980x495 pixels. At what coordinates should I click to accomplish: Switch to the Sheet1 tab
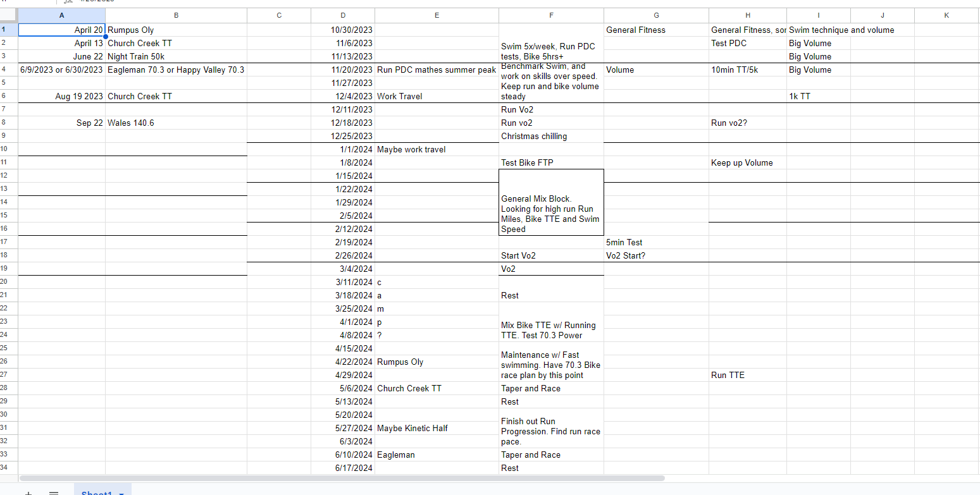click(96, 493)
